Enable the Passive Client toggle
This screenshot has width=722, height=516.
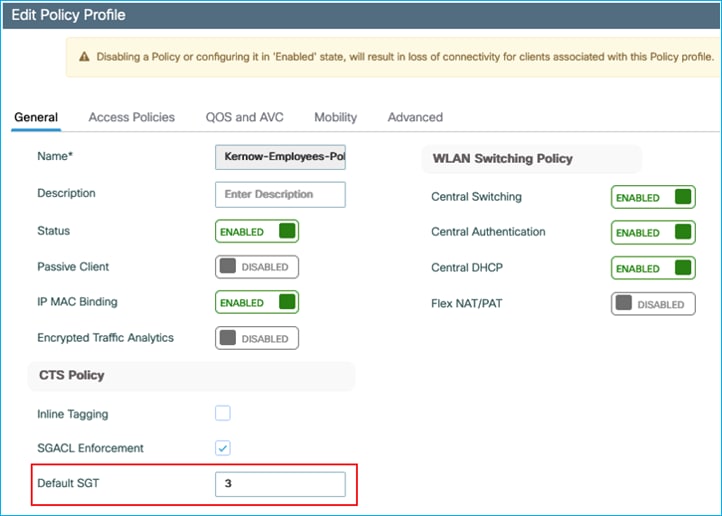point(257,267)
